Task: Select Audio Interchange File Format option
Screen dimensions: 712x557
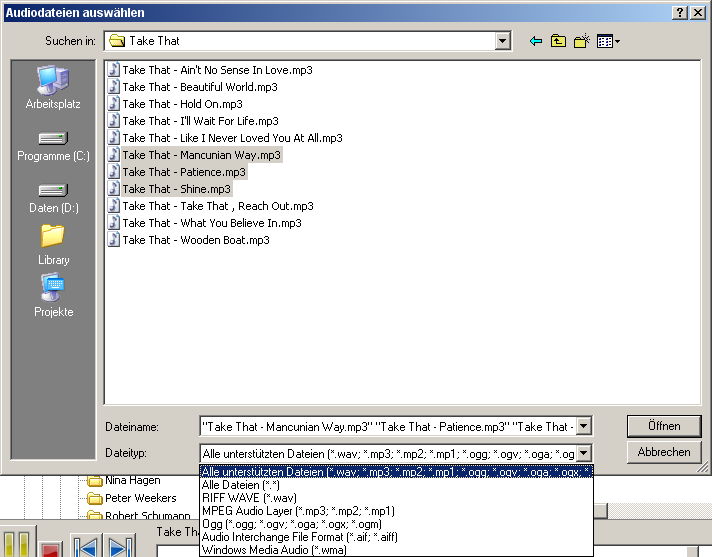Action: 396,537
